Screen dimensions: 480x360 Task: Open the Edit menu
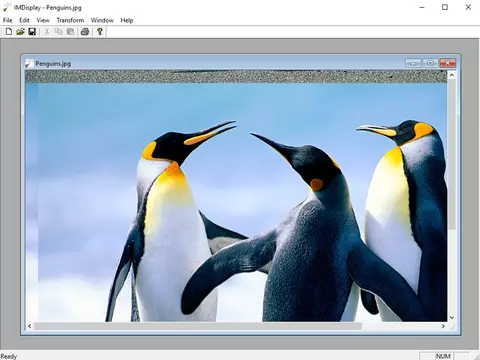click(x=24, y=20)
